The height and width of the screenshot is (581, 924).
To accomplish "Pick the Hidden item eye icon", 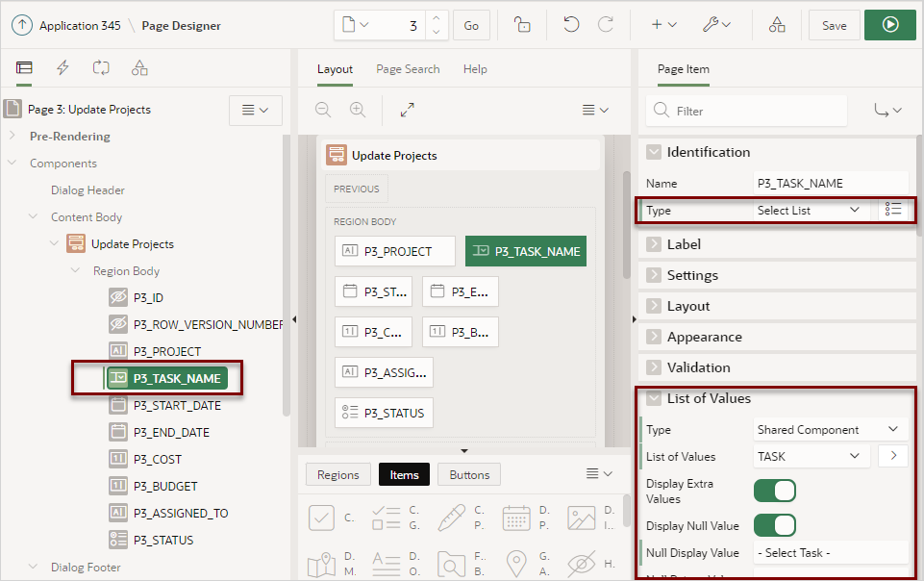I will (x=581, y=564).
